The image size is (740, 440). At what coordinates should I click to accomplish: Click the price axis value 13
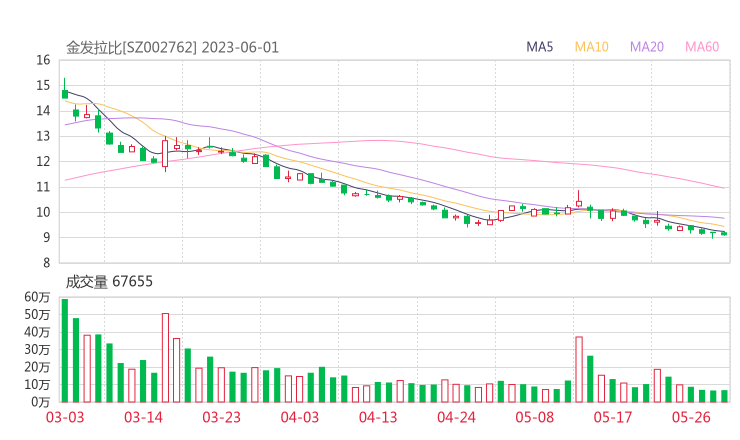(x=43, y=136)
